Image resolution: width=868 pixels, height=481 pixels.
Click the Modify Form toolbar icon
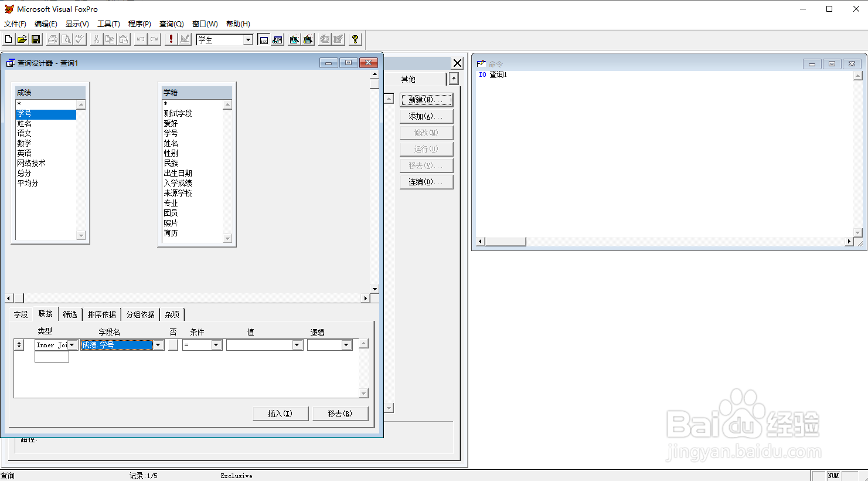pyautogui.click(x=185, y=39)
